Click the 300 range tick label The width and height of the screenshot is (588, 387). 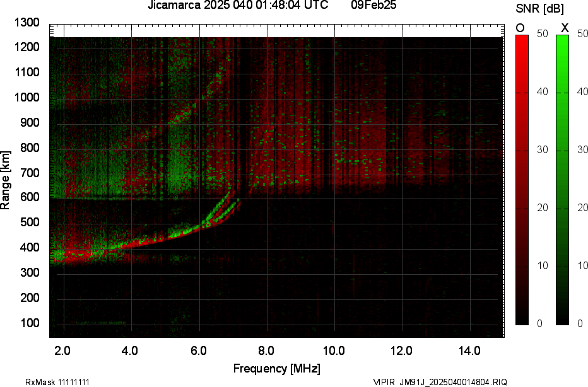click(30, 272)
